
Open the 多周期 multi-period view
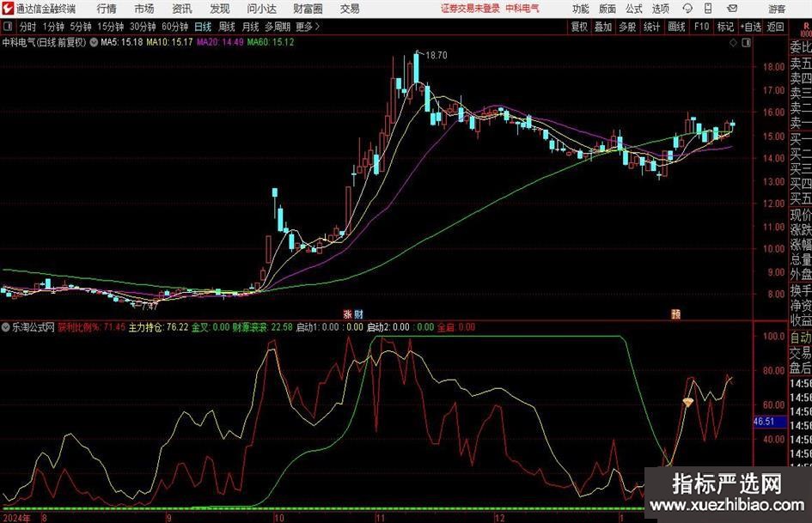278,27
